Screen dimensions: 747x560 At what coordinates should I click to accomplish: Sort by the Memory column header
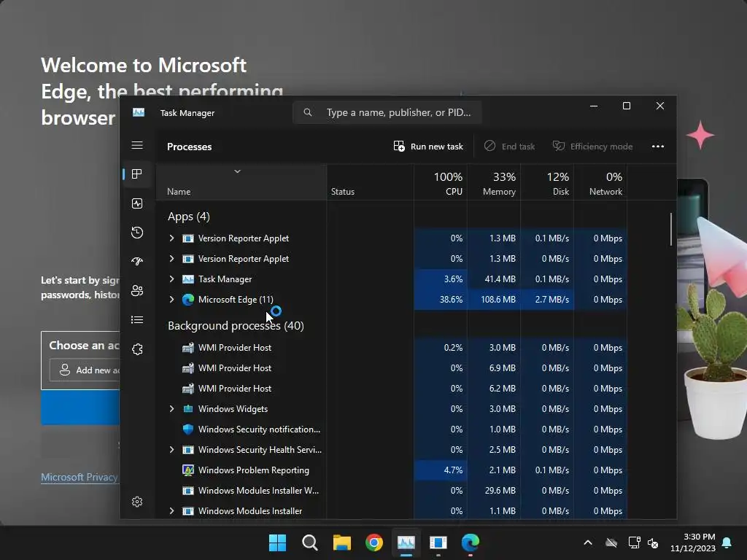pos(494,183)
